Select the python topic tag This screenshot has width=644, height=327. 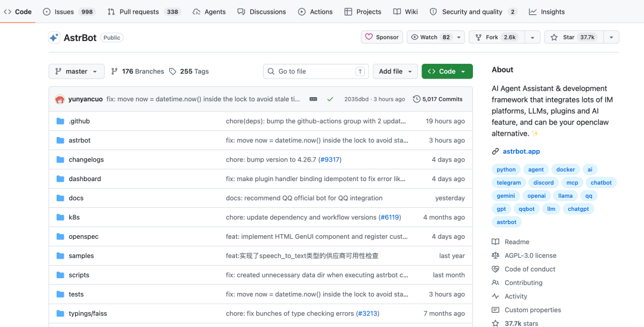(506, 169)
